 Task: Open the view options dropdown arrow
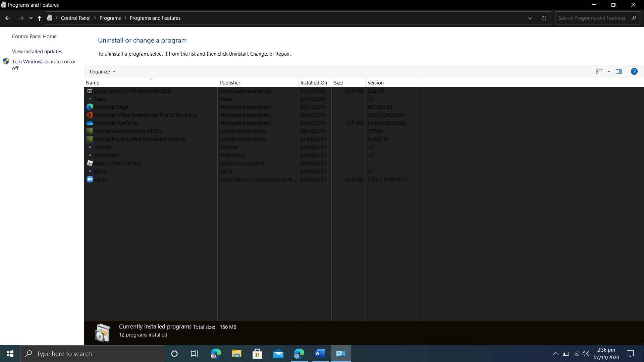pyautogui.click(x=609, y=71)
